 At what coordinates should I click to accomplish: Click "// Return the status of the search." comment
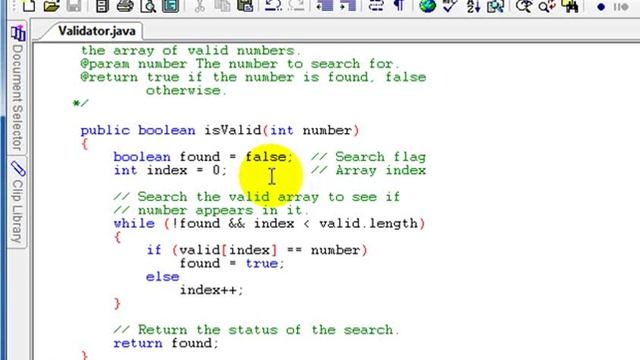(x=256, y=330)
